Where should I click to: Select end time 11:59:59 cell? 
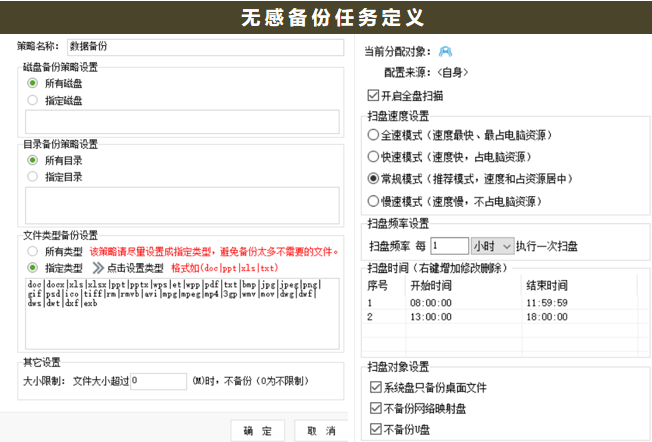pos(547,303)
